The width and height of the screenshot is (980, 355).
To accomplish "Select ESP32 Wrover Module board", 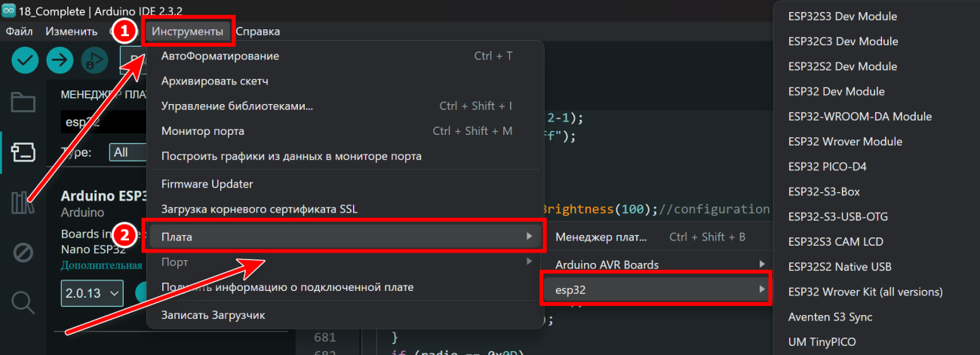I will pyautogui.click(x=877, y=141).
